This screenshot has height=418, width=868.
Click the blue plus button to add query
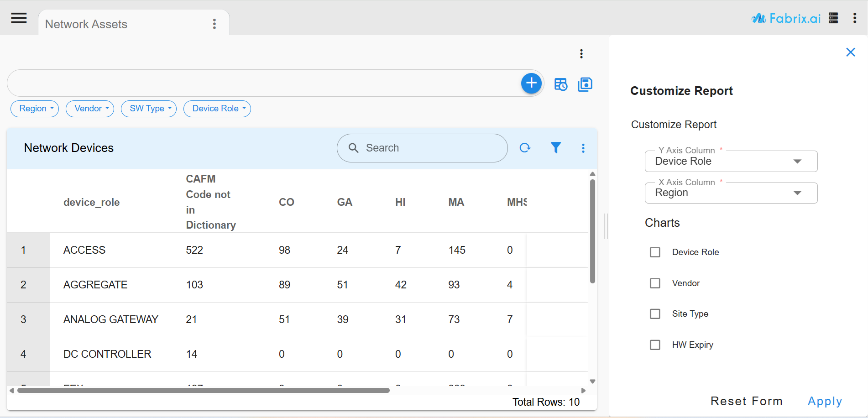click(531, 83)
